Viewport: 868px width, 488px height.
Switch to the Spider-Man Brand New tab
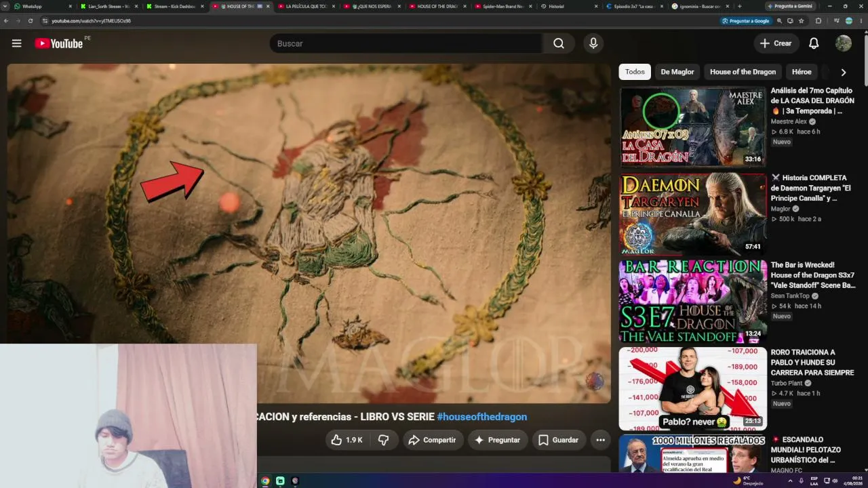503,6
